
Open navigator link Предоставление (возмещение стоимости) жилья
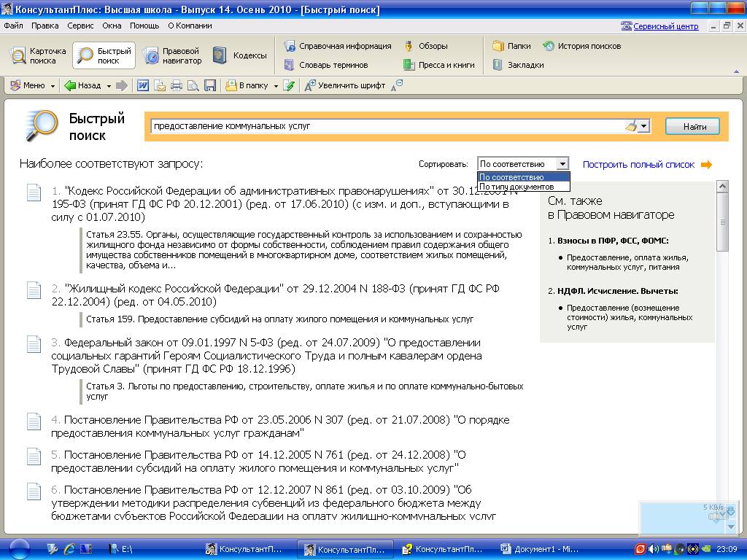pos(630,317)
